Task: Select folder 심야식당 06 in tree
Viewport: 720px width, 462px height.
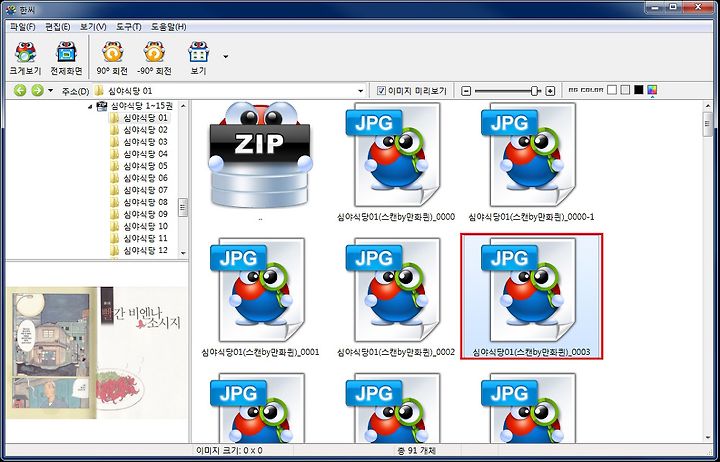Action: pos(145,178)
